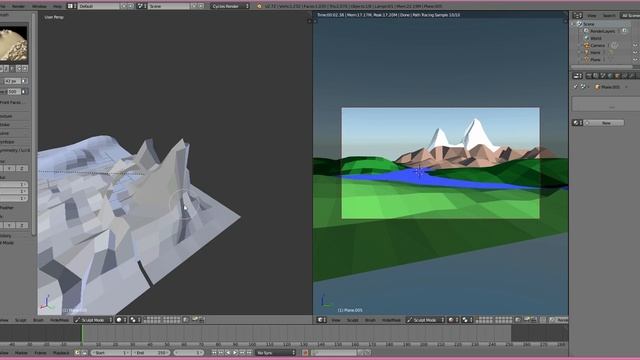Play the animation forward
Image resolution: width=640 pixels, height=360 pixels.
235,353
